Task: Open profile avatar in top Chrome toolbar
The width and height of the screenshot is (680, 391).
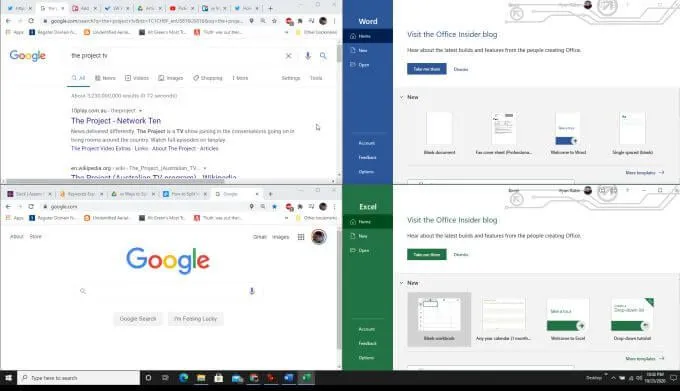Action: coord(323,21)
